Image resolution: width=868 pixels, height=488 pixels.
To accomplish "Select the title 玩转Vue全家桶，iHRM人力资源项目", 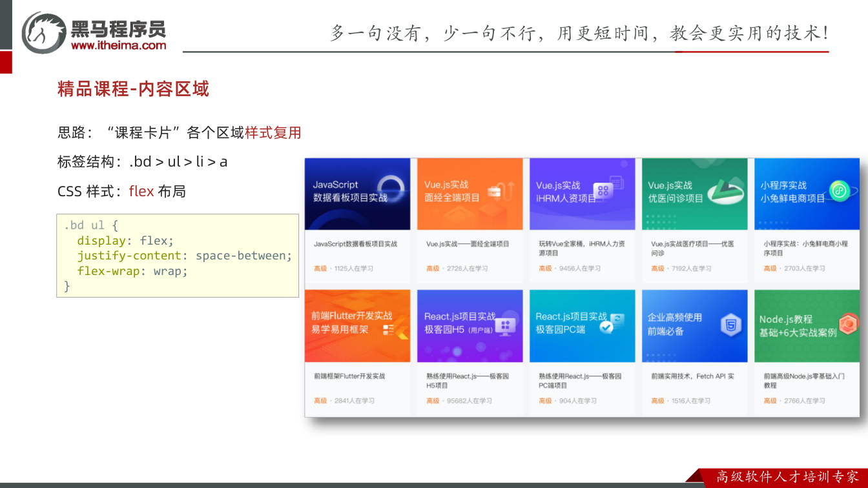I will pos(582,249).
